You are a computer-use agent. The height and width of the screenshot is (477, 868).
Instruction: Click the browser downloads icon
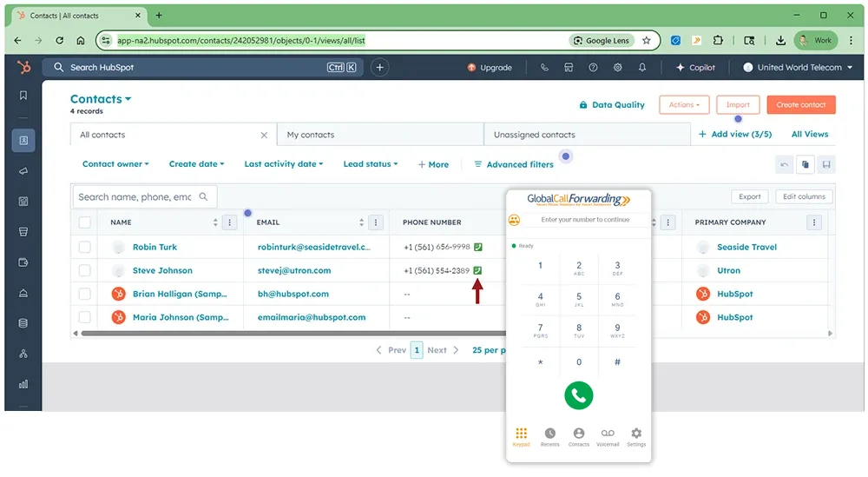click(780, 41)
